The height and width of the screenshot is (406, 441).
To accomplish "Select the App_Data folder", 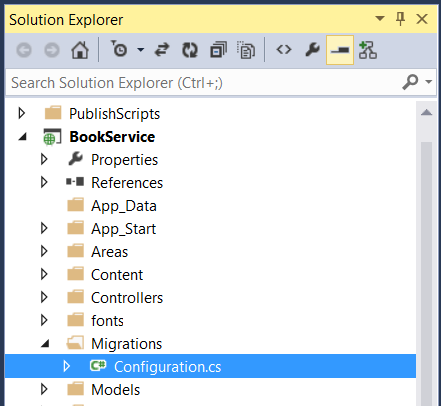I will 124,206.
